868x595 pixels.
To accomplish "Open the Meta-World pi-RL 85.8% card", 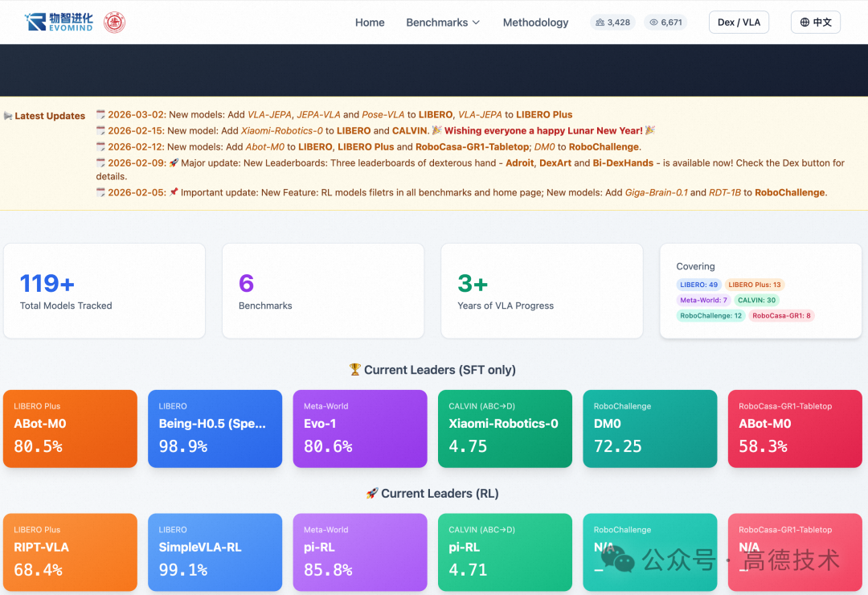I will click(x=360, y=552).
